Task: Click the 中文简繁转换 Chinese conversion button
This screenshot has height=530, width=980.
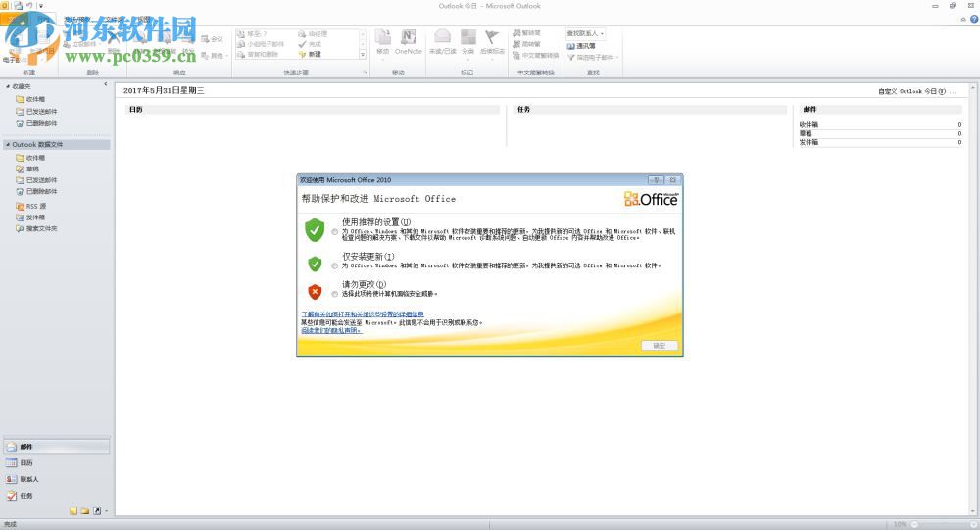Action: [x=536, y=56]
